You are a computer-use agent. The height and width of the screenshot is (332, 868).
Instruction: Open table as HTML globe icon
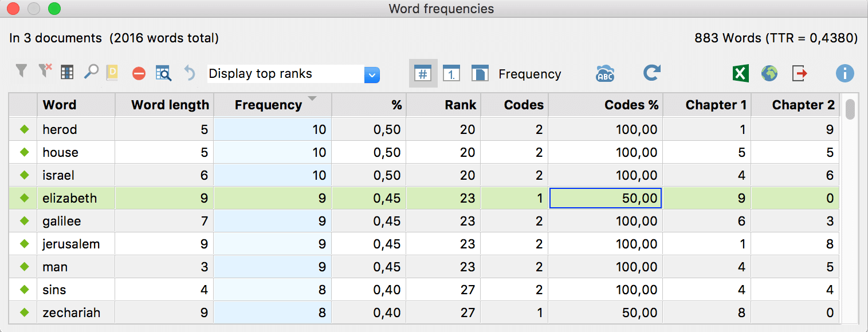769,73
